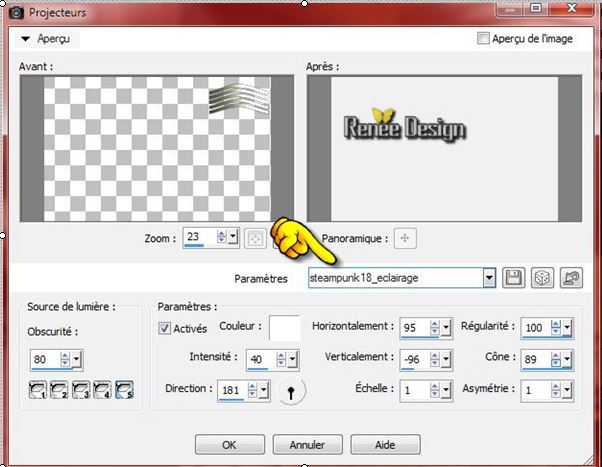Click the Asymétrie value field
The image size is (602, 467).
tap(536, 391)
